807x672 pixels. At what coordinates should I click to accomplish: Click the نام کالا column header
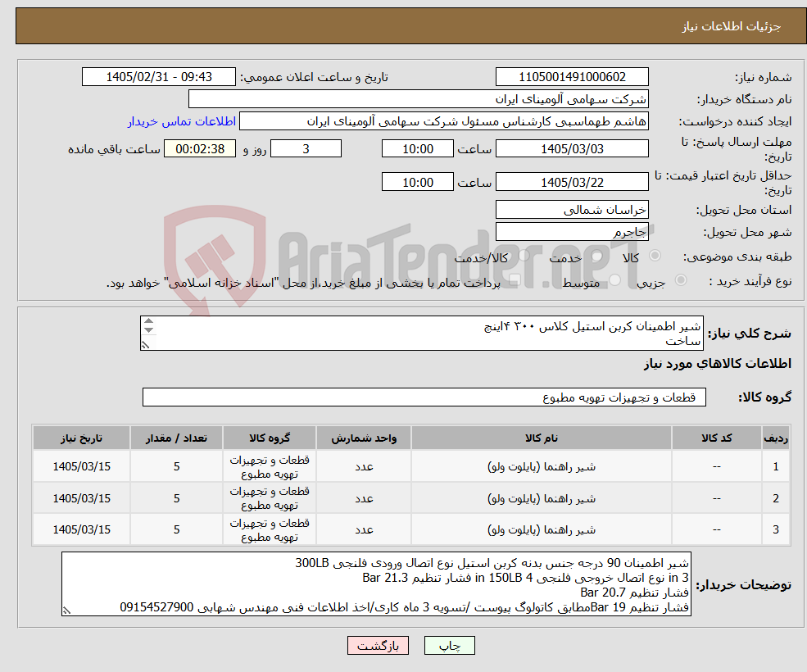pyautogui.click(x=542, y=438)
